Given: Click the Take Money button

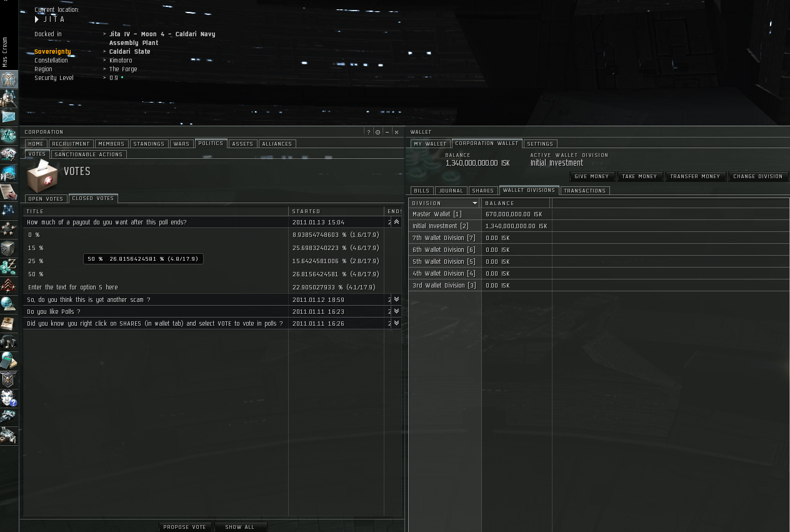Looking at the screenshot, I should click(x=639, y=176).
